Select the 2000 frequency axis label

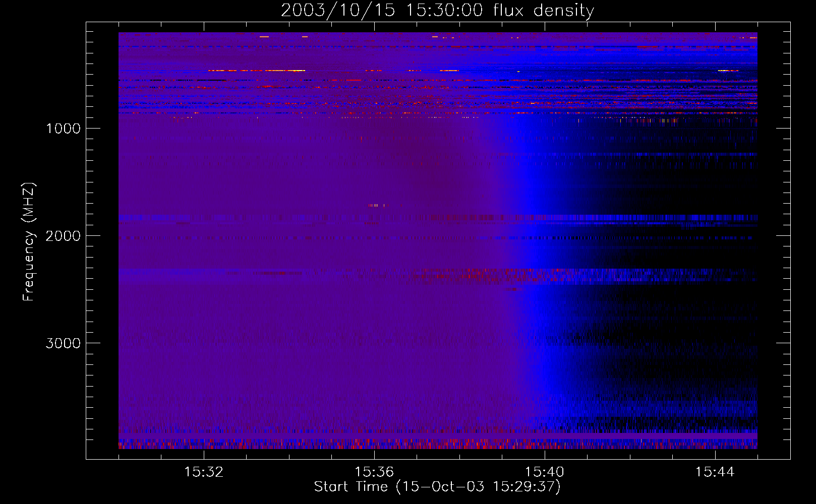(x=63, y=236)
